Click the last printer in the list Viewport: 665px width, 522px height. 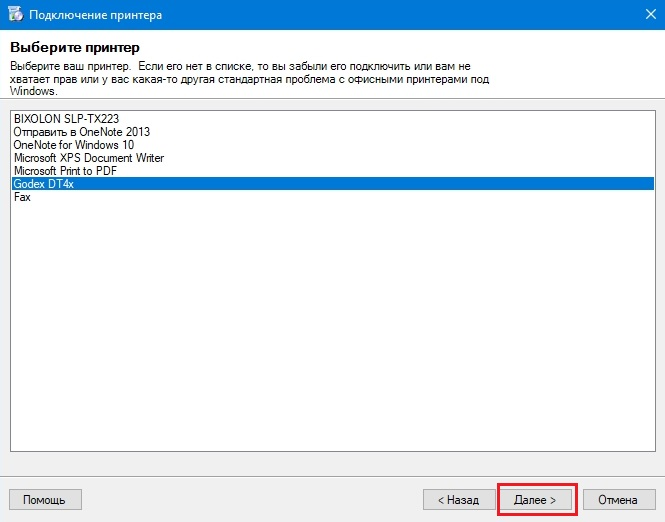333,197
